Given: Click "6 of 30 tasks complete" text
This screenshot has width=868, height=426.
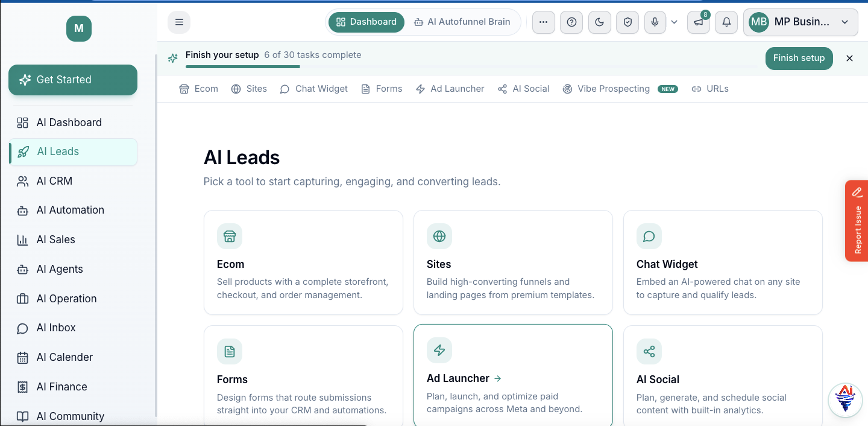Looking at the screenshot, I should click(313, 55).
